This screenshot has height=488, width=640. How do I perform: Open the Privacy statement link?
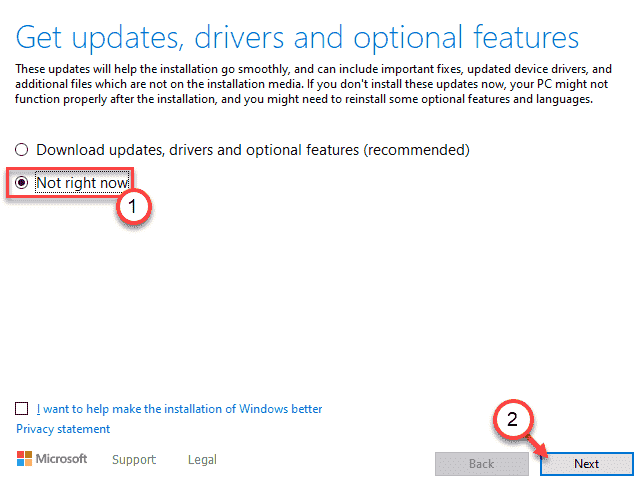coord(63,429)
